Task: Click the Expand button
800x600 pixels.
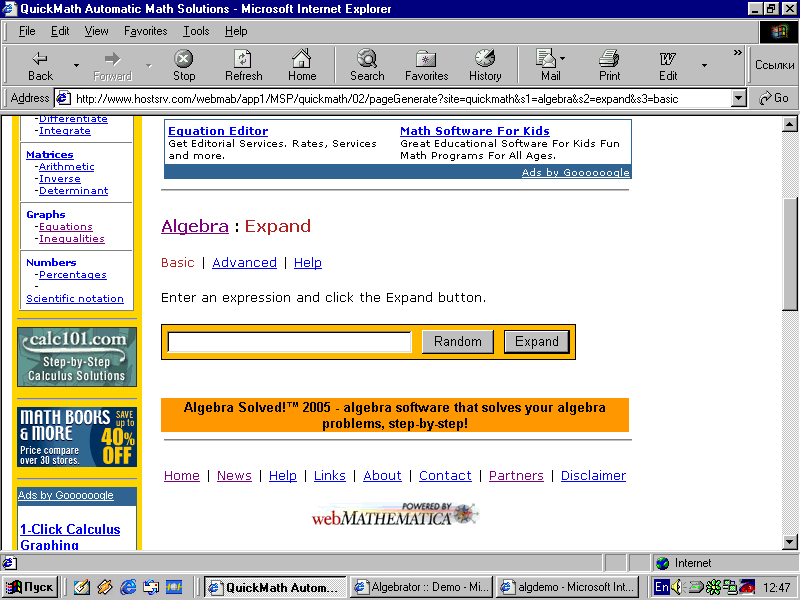Action: click(537, 341)
